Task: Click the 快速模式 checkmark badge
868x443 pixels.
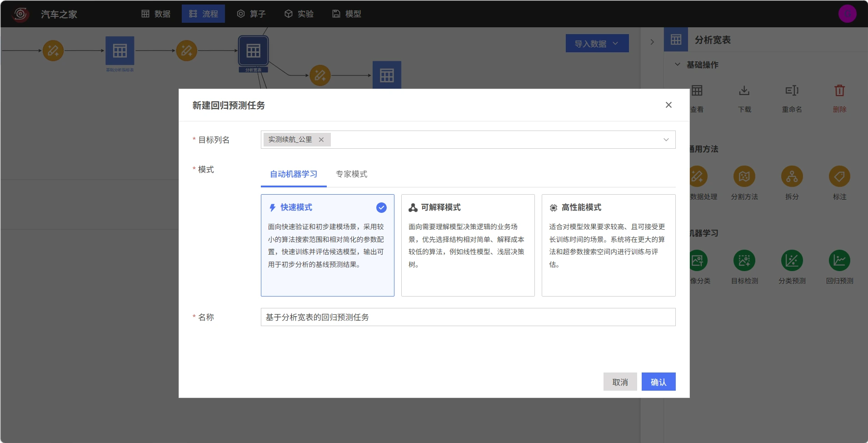Action: point(381,207)
